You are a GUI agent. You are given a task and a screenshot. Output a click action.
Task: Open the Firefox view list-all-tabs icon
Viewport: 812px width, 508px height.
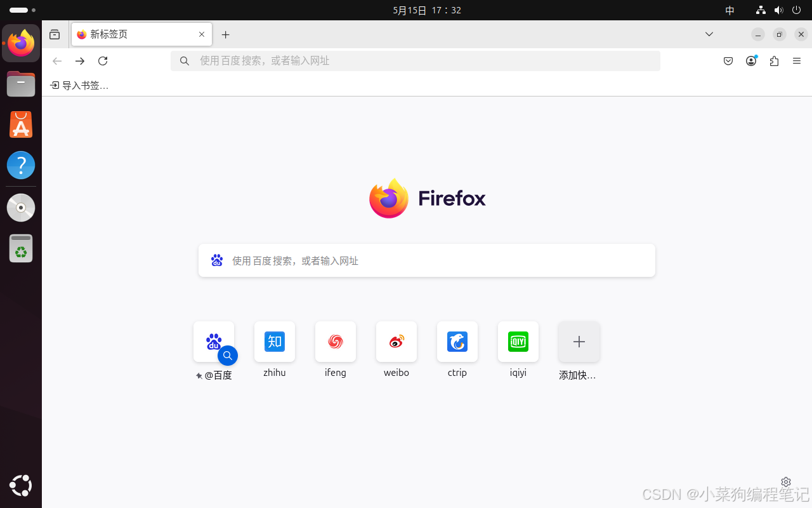point(55,34)
